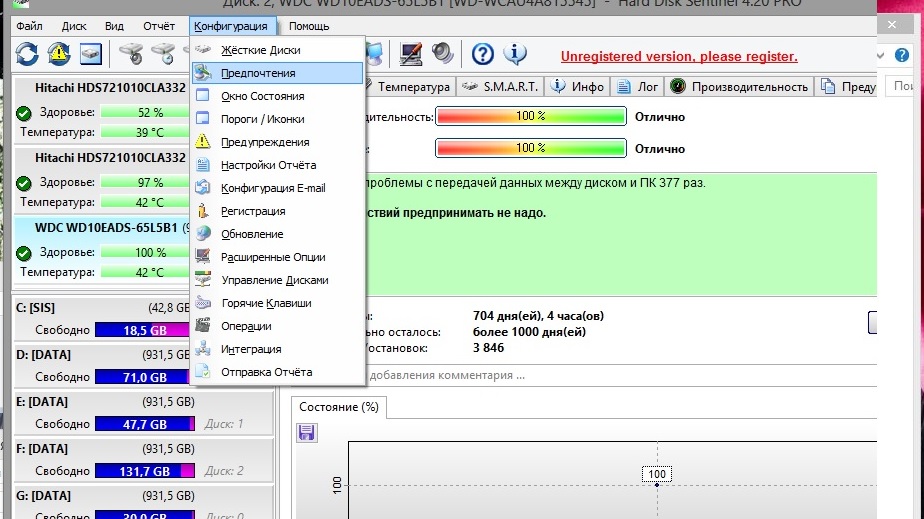Click the Unregistered version, please register link
This screenshot has width=924, height=519.
[x=679, y=57]
